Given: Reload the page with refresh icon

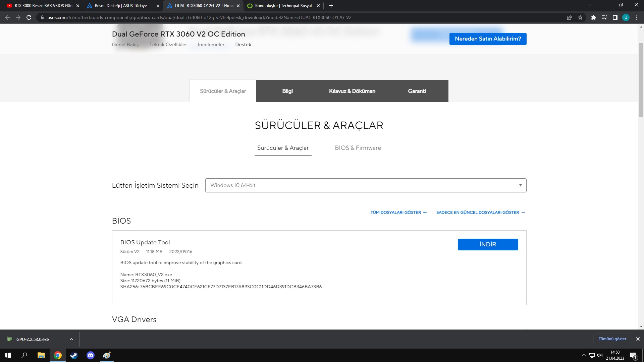Looking at the screenshot, I should [x=29, y=17].
